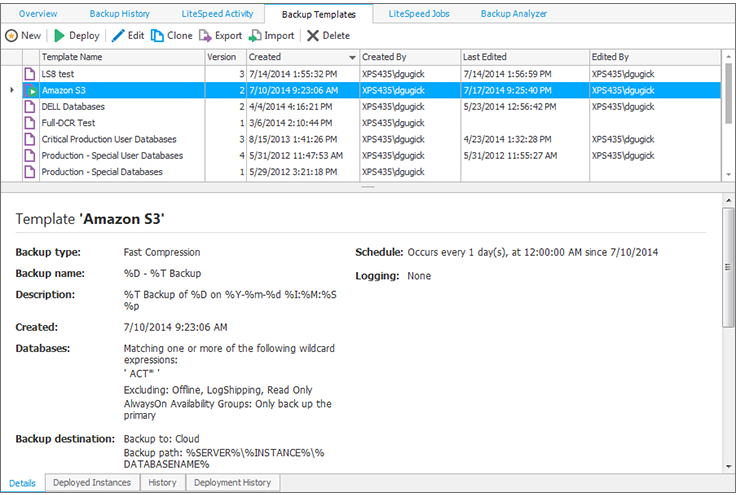Click the template list scroll down arrow

click(728, 175)
